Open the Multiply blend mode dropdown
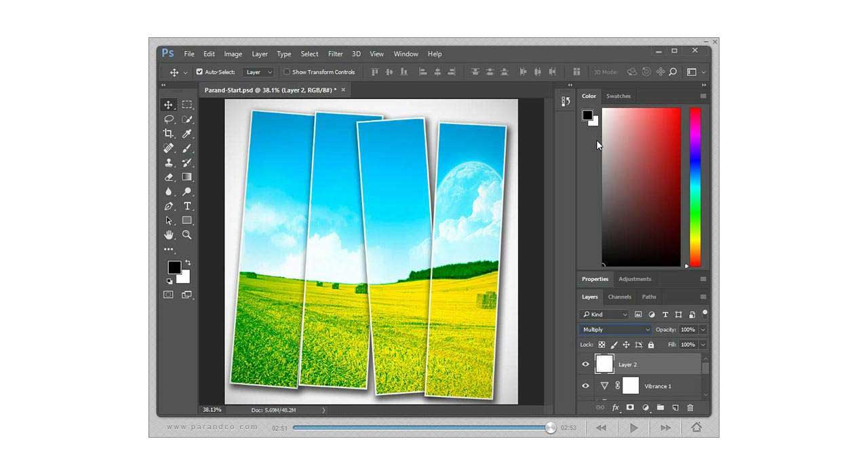 614,329
